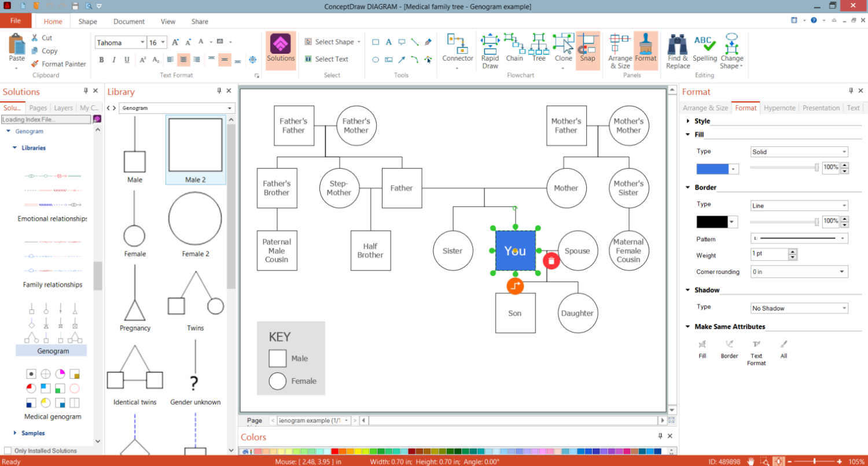Align text to the left
Viewport: 868px width, 466px height.
[x=171, y=60]
